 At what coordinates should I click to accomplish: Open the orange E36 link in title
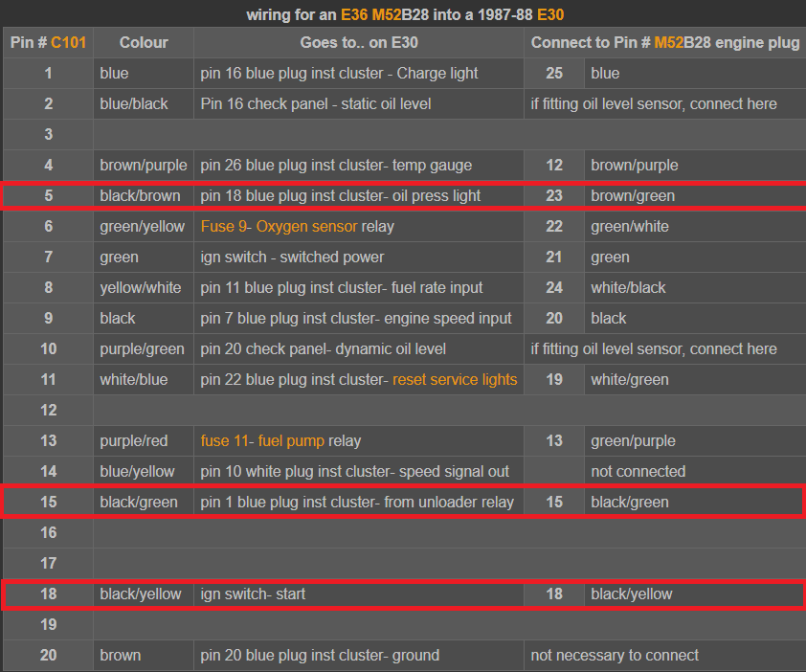coord(354,14)
